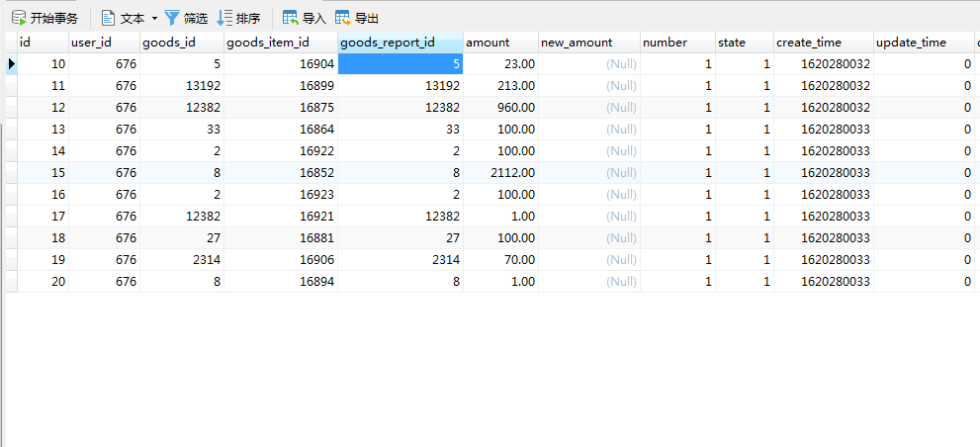Click goods_item_id cell 16864

(281, 130)
